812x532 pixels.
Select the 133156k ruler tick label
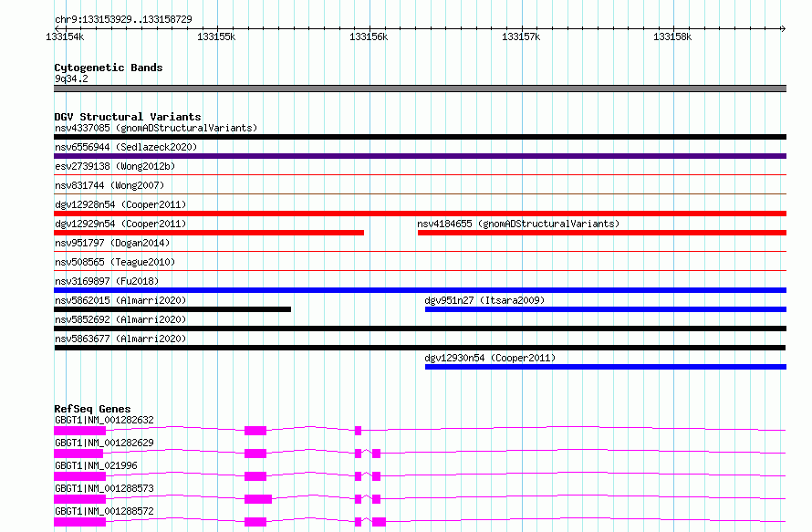coord(369,37)
